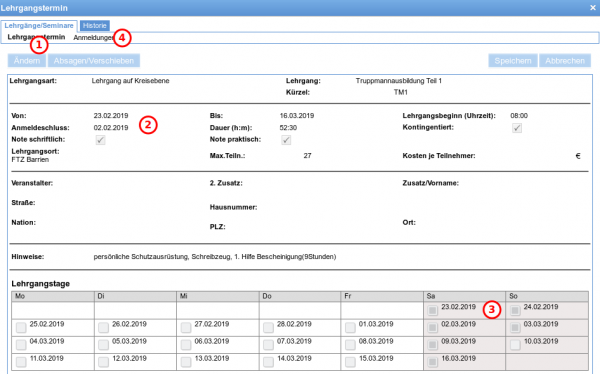Click the Do column header
The image size is (600, 374).
click(300, 296)
